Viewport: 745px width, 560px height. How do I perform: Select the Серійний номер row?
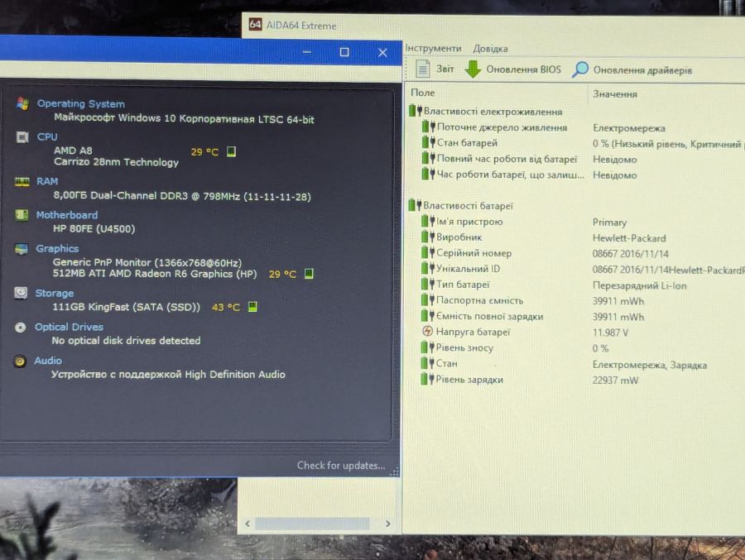pyautogui.click(x=473, y=252)
